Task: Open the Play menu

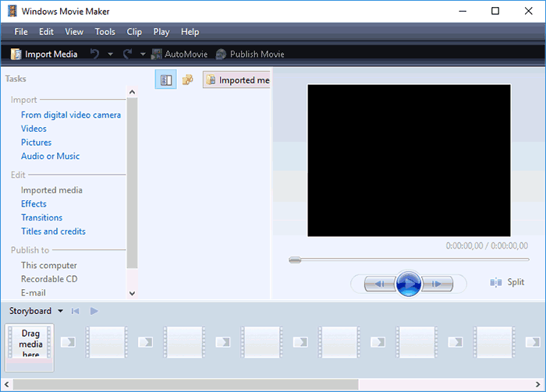Action: (161, 32)
